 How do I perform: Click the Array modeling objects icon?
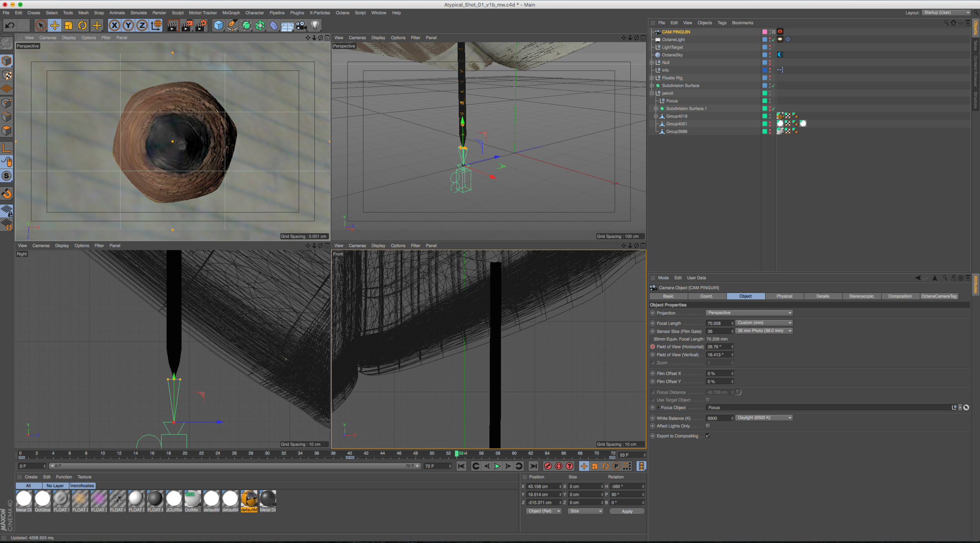(x=260, y=25)
